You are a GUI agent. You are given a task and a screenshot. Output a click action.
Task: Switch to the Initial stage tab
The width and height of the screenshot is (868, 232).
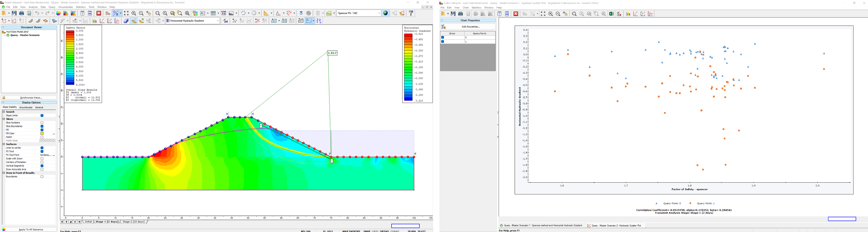[88, 222]
